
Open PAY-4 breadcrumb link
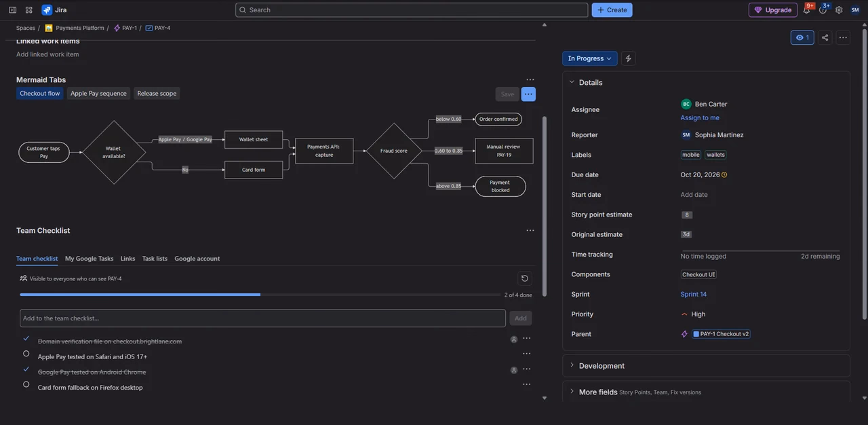(x=158, y=28)
